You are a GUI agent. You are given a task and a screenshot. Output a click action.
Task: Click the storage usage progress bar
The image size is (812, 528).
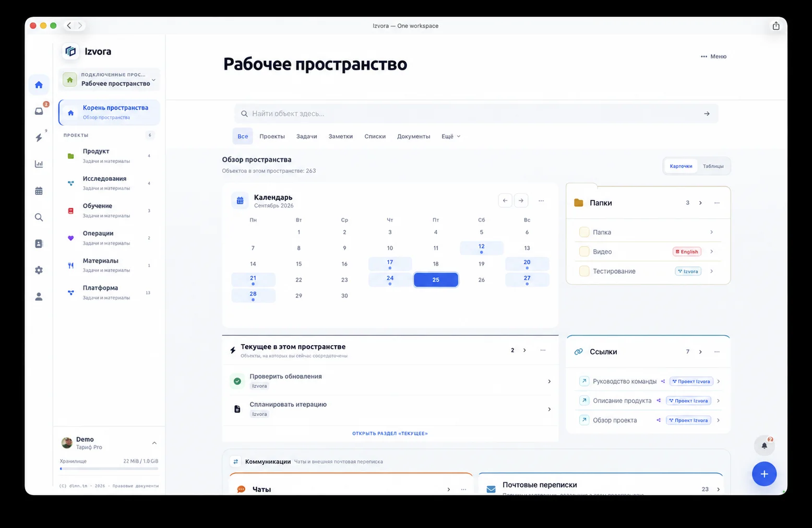[109, 468]
